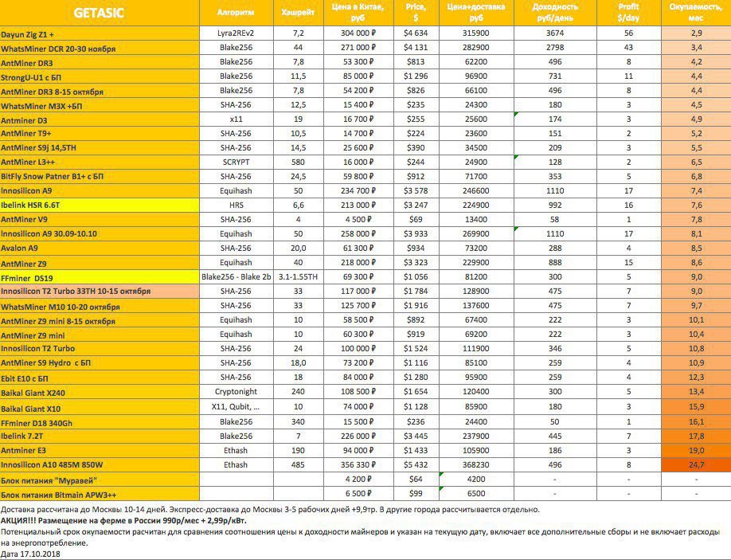The height and width of the screenshot is (560, 731).
Task: Click the FFminer D18 340Gh cell
Action: [100, 422]
